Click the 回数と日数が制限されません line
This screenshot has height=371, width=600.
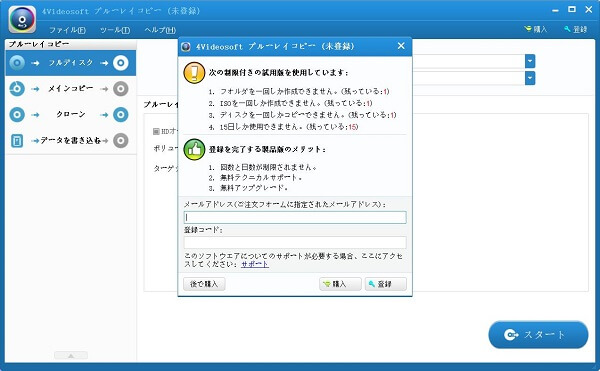pos(263,167)
